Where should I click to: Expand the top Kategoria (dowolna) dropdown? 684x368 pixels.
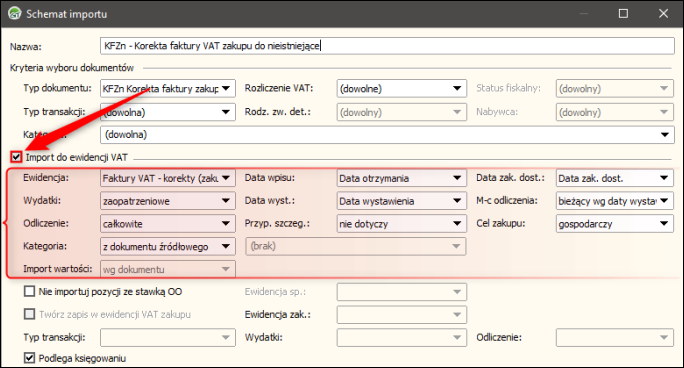tap(387, 135)
